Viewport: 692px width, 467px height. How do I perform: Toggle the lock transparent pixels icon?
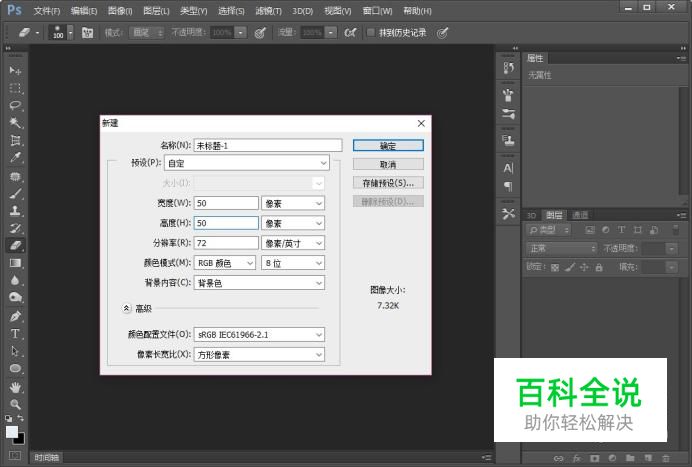click(x=557, y=267)
